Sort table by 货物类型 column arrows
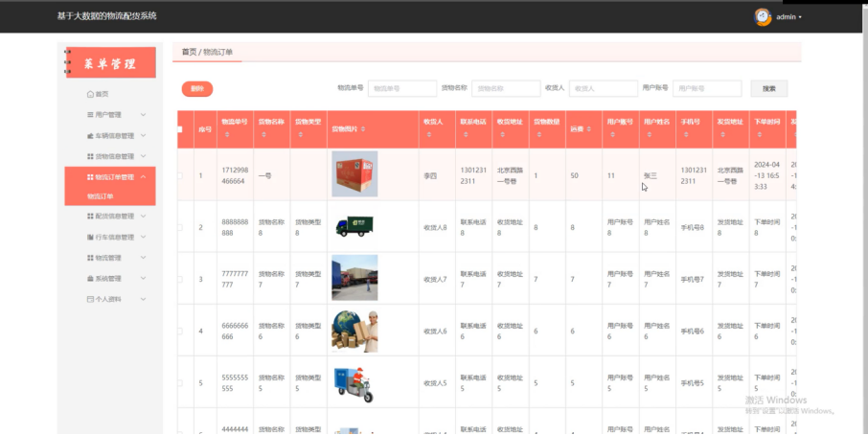868x435 pixels. pyautogui.click(x=300, y=134)
